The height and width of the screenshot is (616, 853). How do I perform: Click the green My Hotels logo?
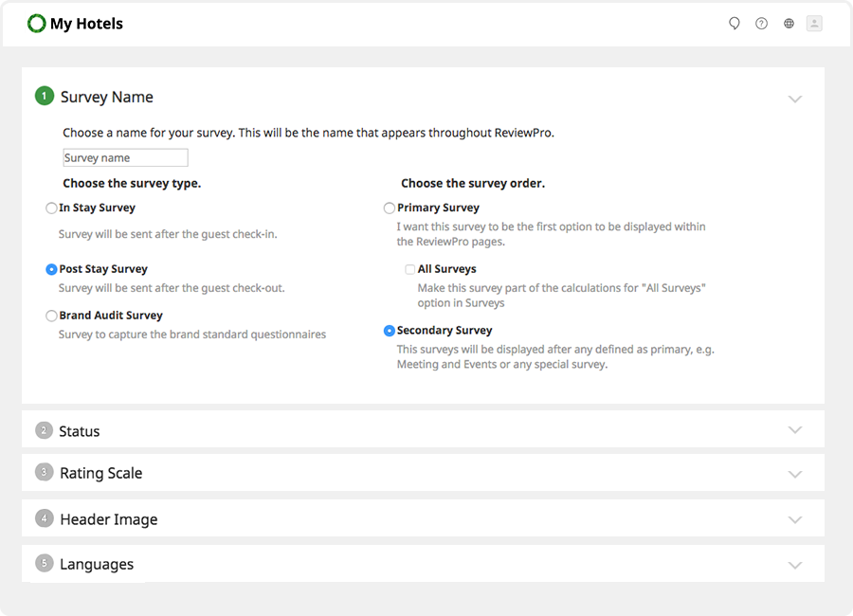[37, 24]
